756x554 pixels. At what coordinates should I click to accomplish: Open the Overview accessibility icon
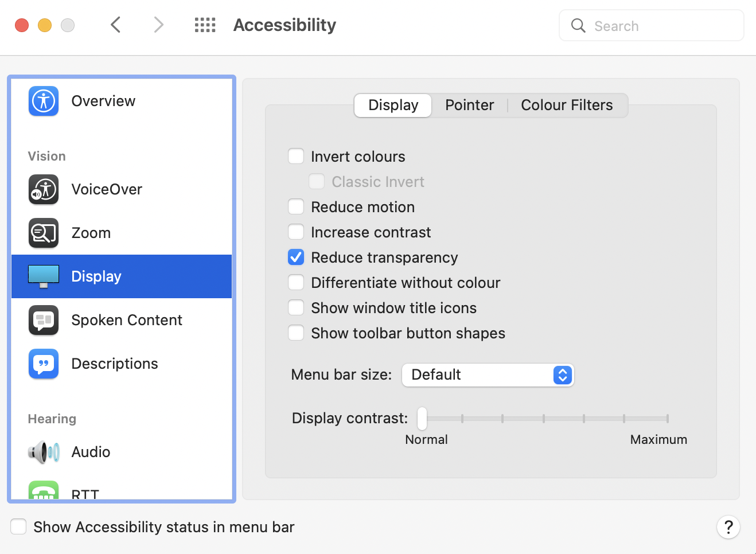point(44,102)
